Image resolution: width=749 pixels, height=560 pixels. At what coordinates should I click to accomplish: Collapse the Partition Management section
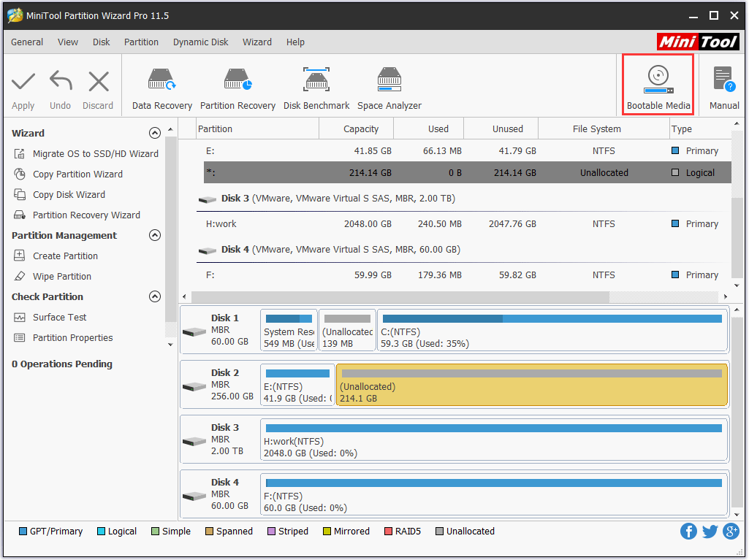pyautogui.click(x=155, y=235)
